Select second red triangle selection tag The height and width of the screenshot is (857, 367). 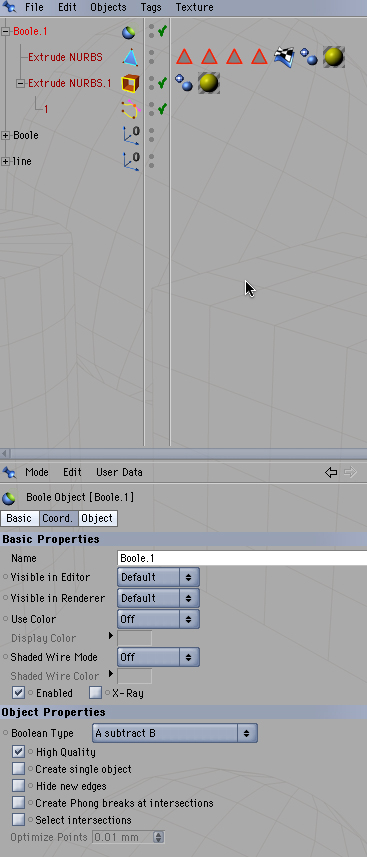click(209, 57)
